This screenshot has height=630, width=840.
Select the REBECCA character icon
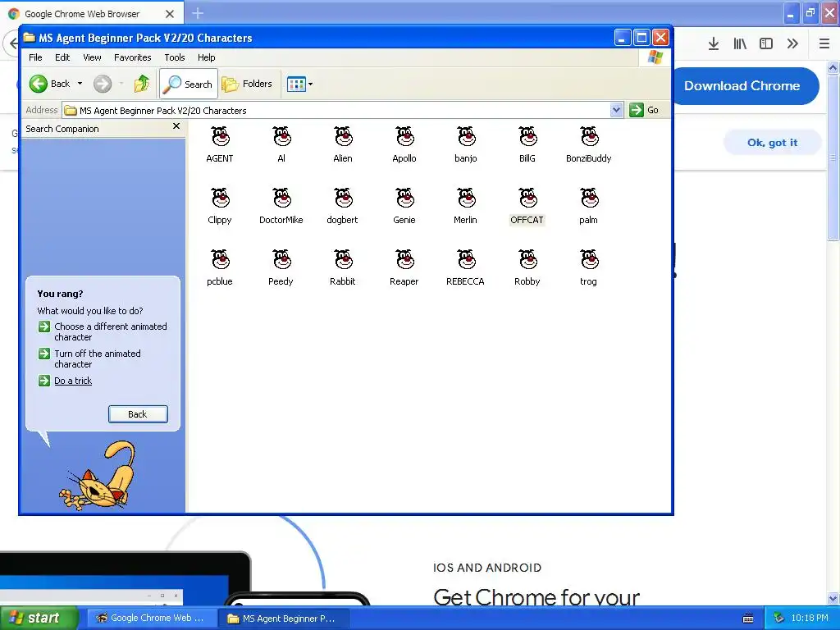pyautogui.click(x=466, y=260)
